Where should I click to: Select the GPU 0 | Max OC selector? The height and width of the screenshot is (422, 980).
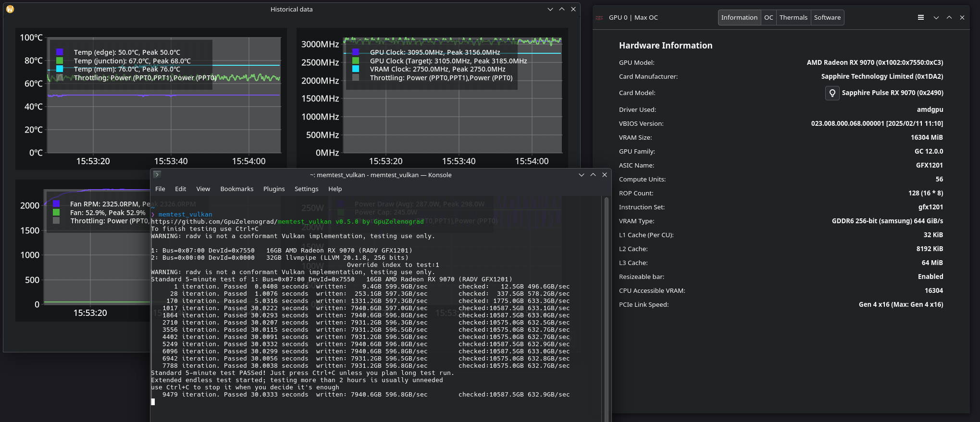pyautogui.click(x=633, y=17)
